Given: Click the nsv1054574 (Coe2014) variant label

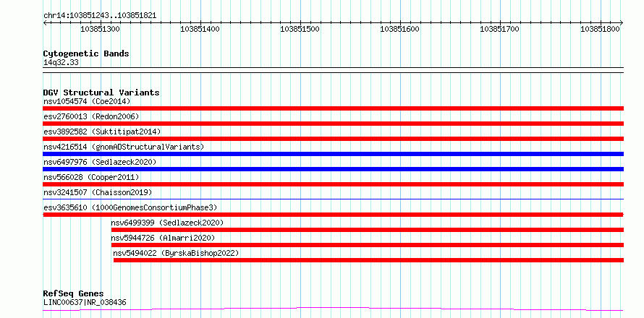Looking at the screenshot, I should click(x=87, y=101).
